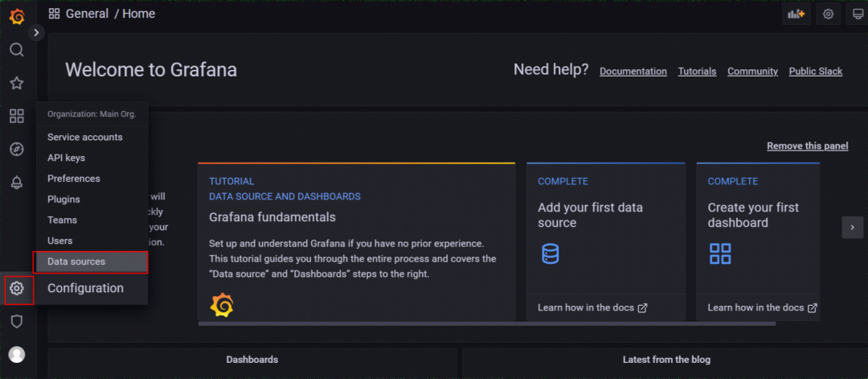Click the Grafana logo in the tutorial card
The width and height of the screenshot is (868, 379).
click(222, 305)
